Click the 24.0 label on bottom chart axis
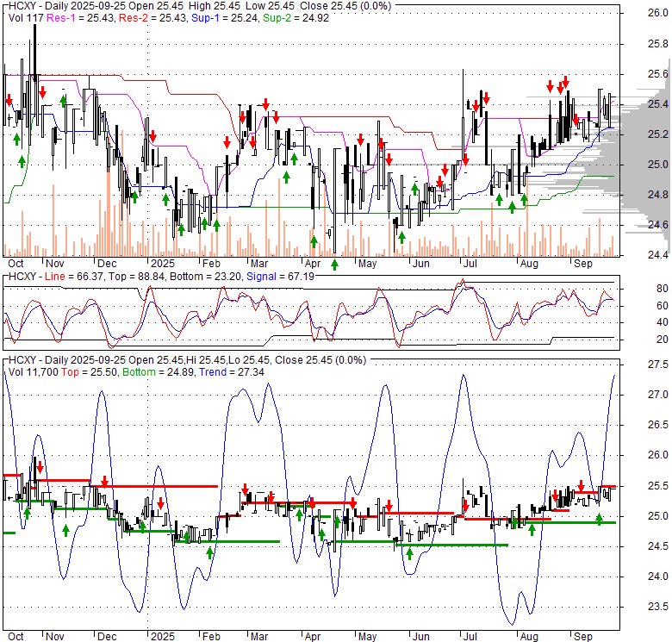Screen dimensions: 672x642 (x=658, y=577)
